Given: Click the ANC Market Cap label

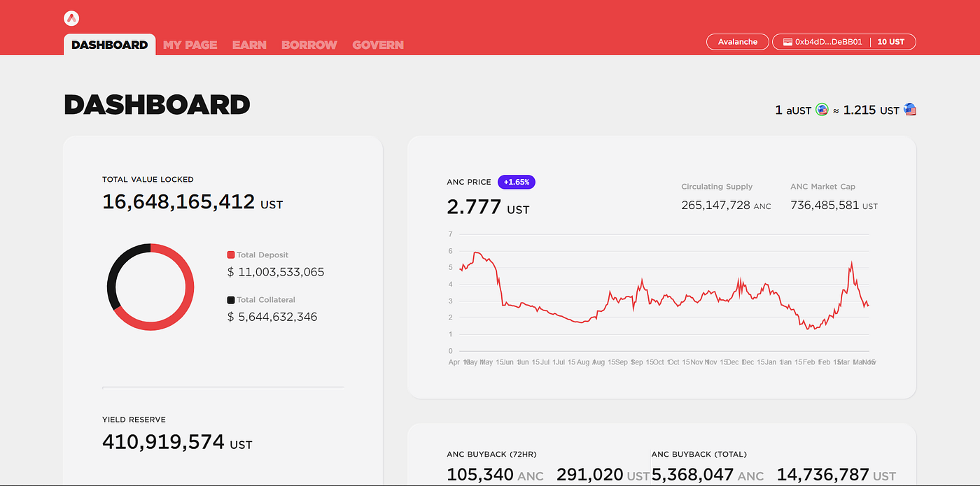Looking at the screenshot, I should [x=822, y=187].
